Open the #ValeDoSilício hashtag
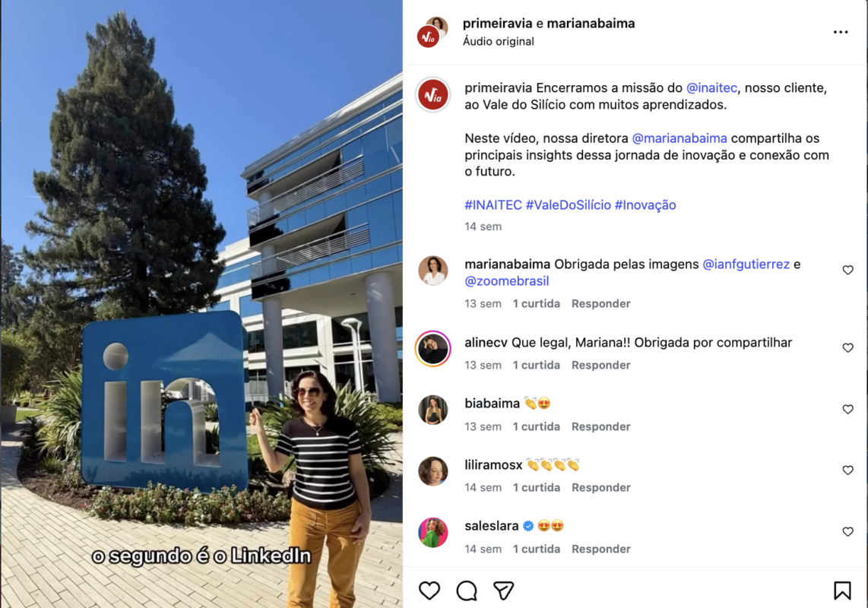This screenshot has height=608, width=868. [x=568, y=205]
